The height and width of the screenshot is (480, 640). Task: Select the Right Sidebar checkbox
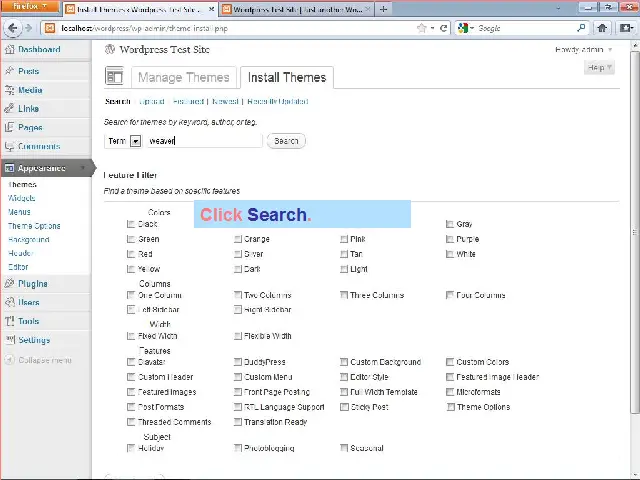click(x=238, y=310)
